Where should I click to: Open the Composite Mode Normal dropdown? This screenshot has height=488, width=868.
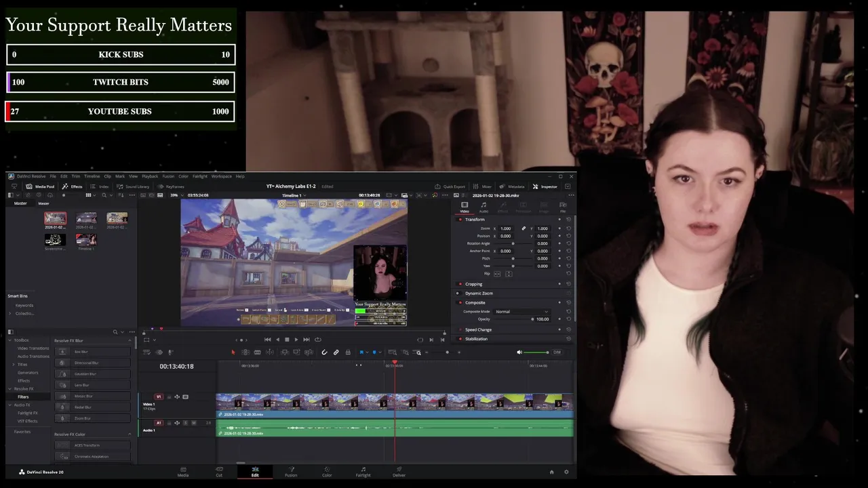click(x=522, y=312)
